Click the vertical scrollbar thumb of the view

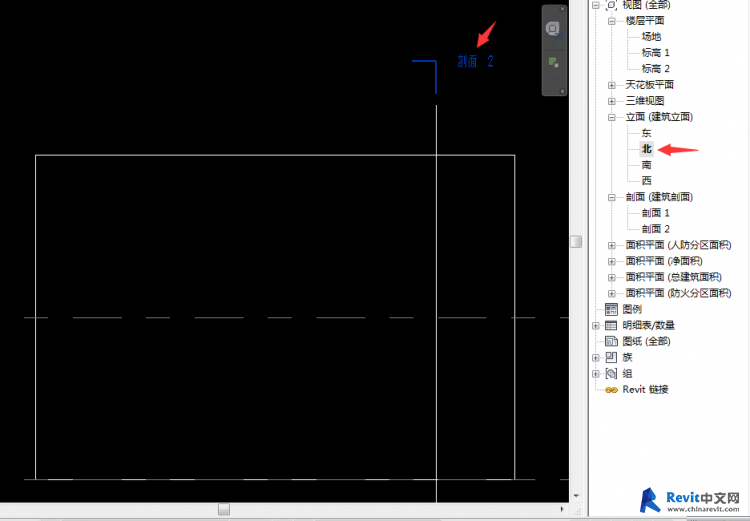click(x=576, y=242)
